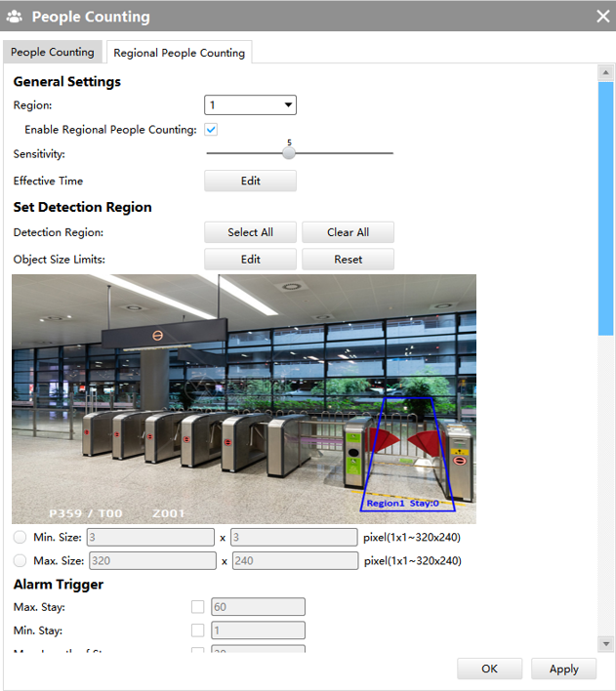Select the Min. Size radio button

(21, 537)
